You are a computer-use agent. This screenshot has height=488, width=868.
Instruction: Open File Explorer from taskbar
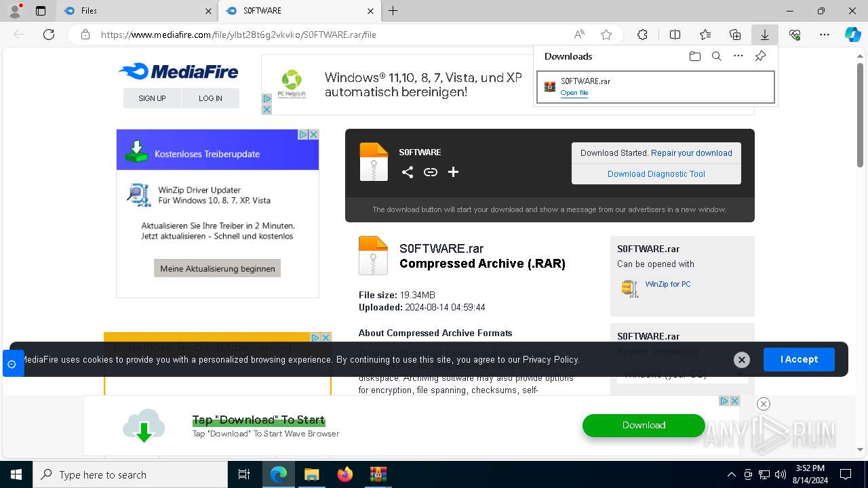tap(311, 474)
